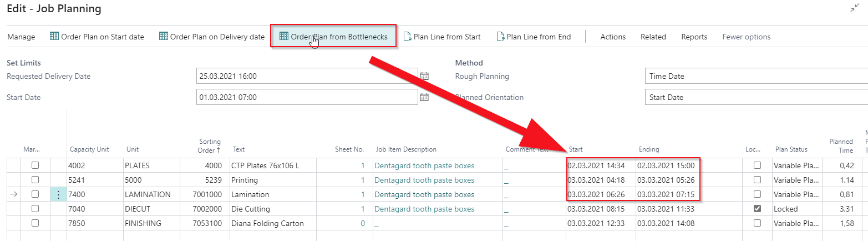Open calendar picker for Requested Delivery Date
Viewport: 868px width, 241px height.
click(x=425, y=76)
